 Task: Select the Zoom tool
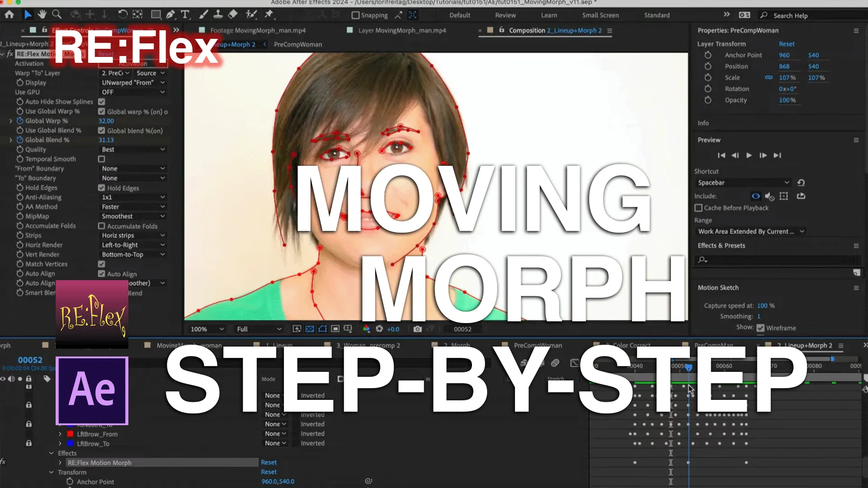coord(57,14)
